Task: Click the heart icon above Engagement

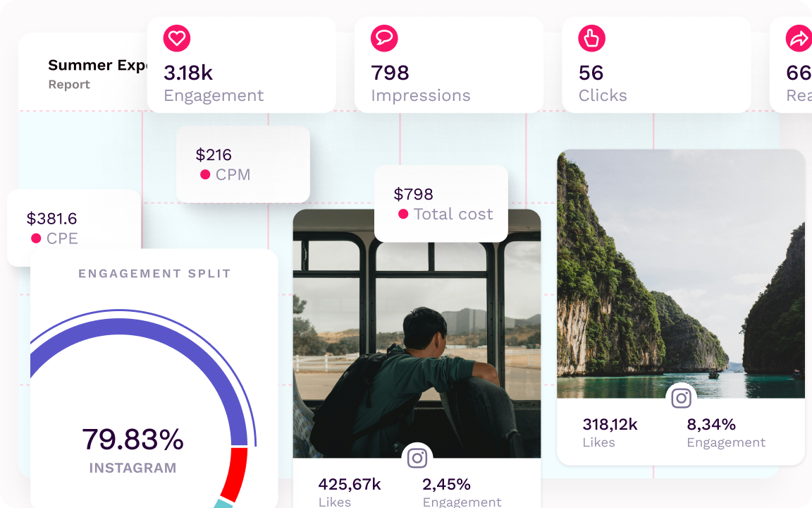Action: coord(177,38)
